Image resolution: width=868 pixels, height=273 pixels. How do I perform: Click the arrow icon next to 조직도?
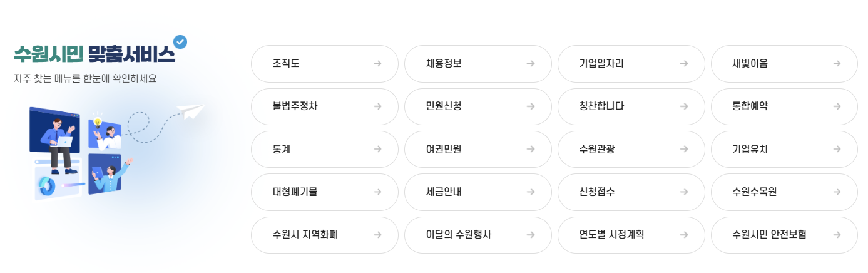click(377, 63)
